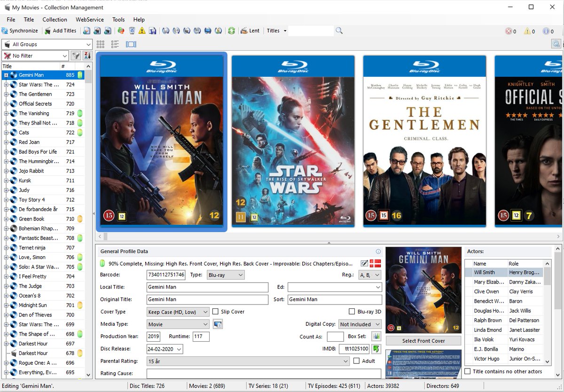Open the Parental Rating 15 år dropdown
The image size is (564, 392).
[x=248, y=361]
